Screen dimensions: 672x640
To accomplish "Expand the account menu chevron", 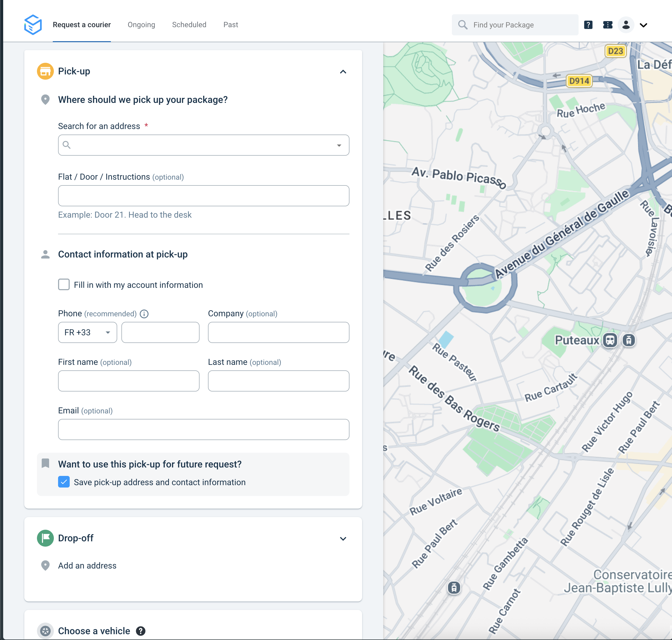I will coord(643,25).
